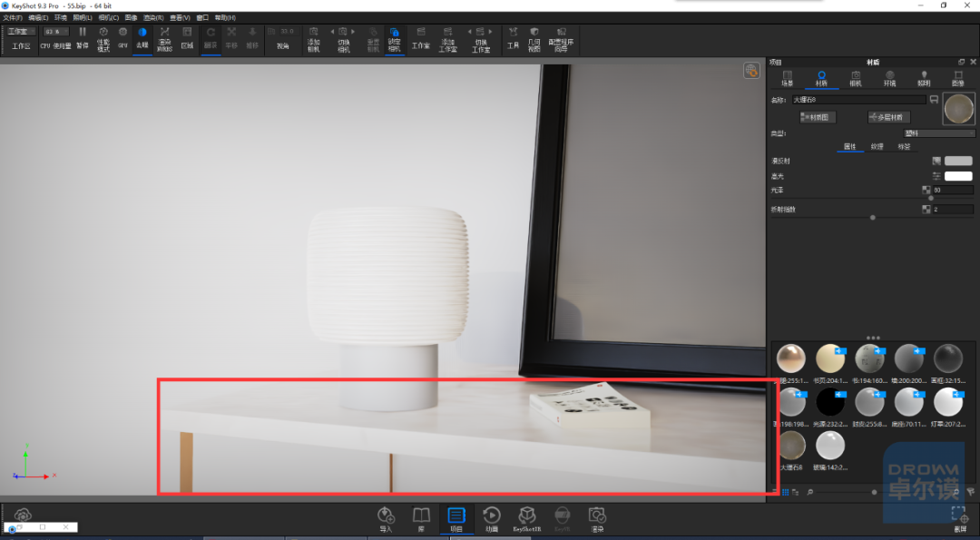Viewport: 980px width, 540px height.
Task: Save material to library icon
Action: 935,100
